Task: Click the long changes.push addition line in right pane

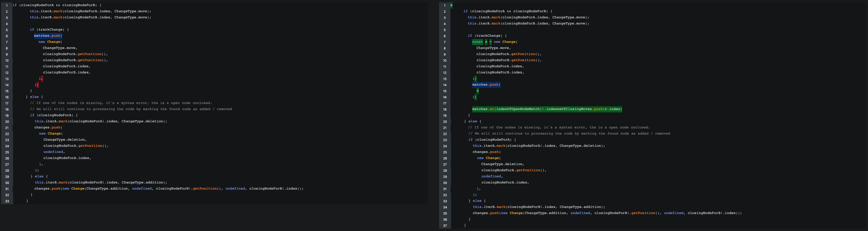Action: pos(608,213)
